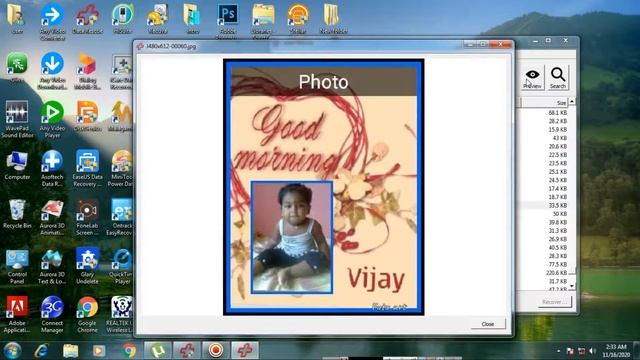Open Aurora 3D Text & Logo shortcut
Viewport: 640px width, 360px height.
[x=52, y=266]
